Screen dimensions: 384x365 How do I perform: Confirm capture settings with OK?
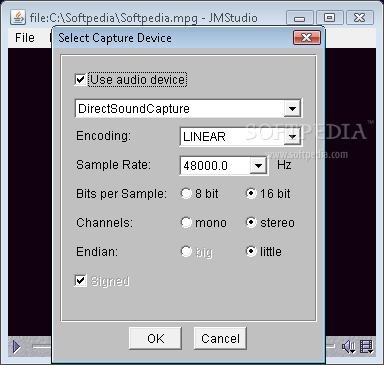click(155, 338)
